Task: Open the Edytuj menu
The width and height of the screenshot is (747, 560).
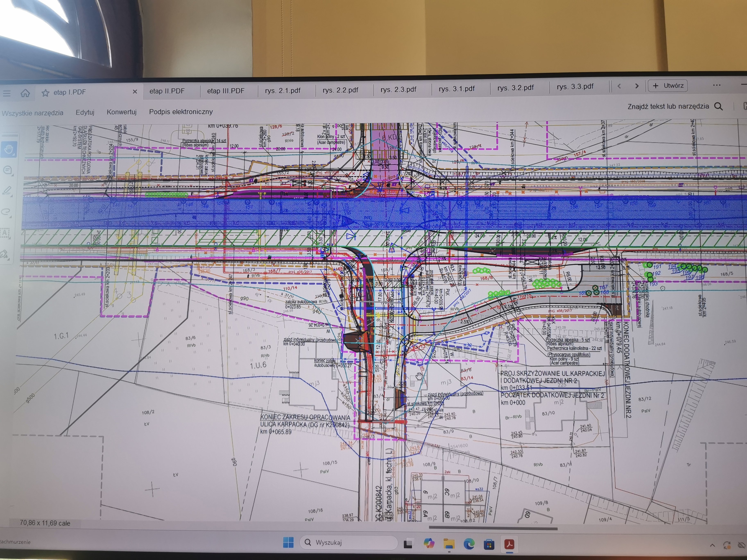Action: 85,112
